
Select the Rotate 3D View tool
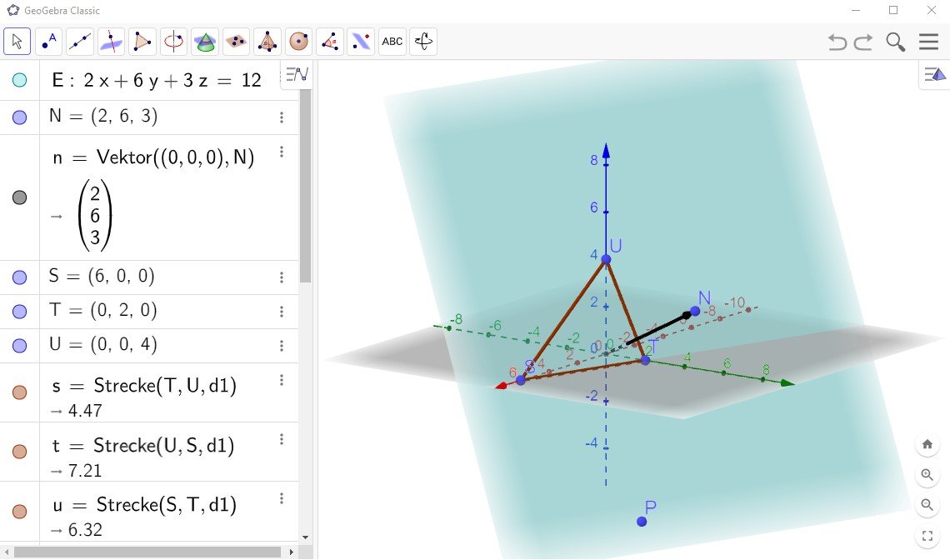pyautogui.click(x=422, y=41)
